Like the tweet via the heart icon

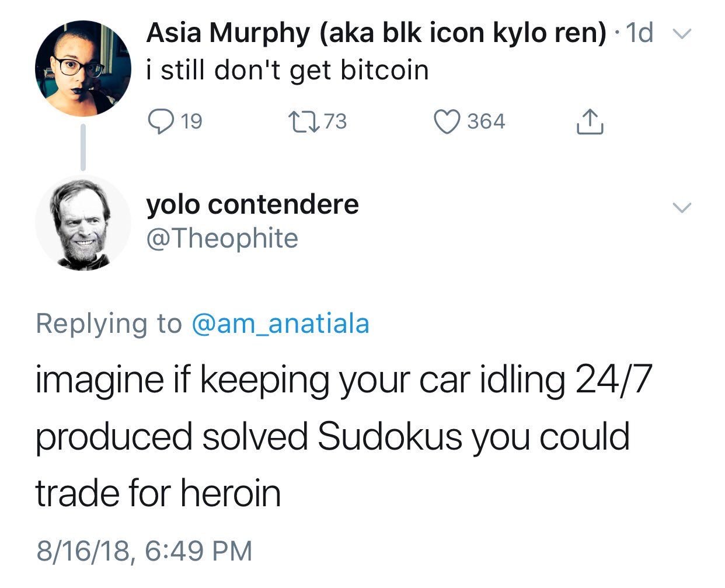(447, 121)
